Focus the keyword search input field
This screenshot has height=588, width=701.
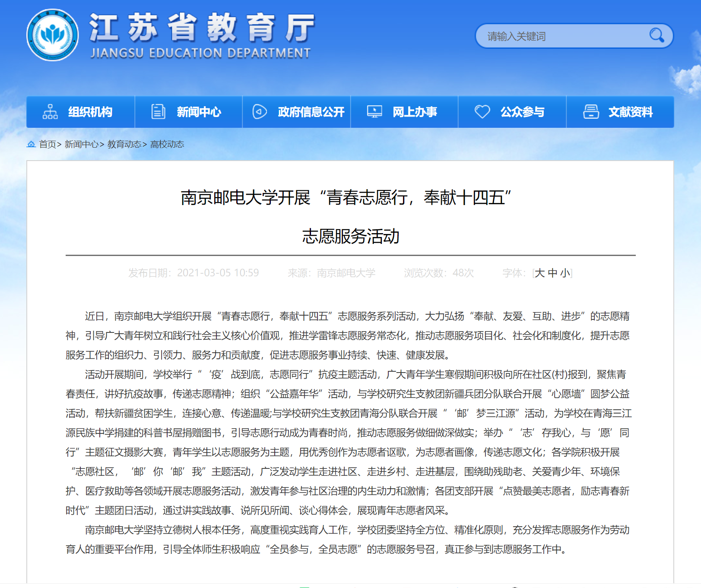click(x=561, y=36)
